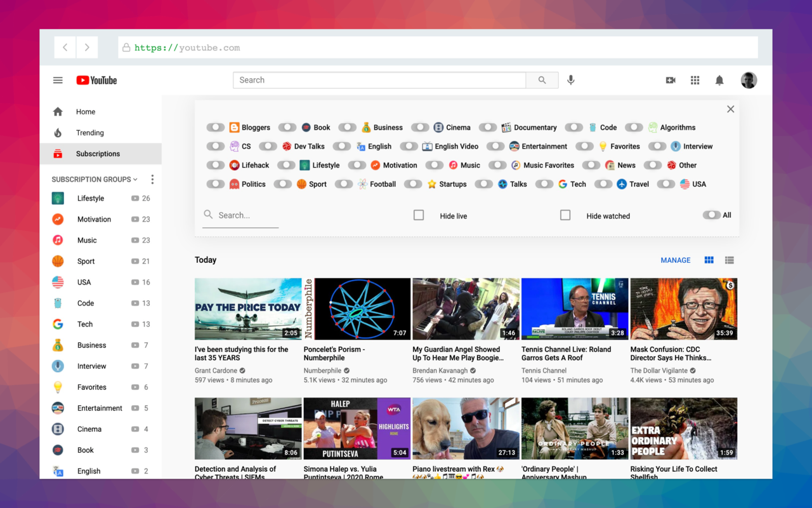Open Piano livestream with Rex thumbnail

[x=466, y=429]
